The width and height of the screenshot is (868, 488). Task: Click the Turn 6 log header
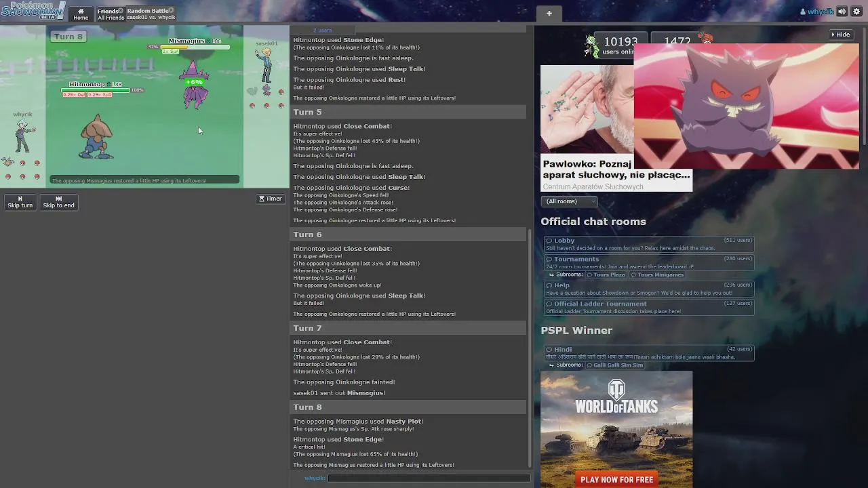coord(408,235)
